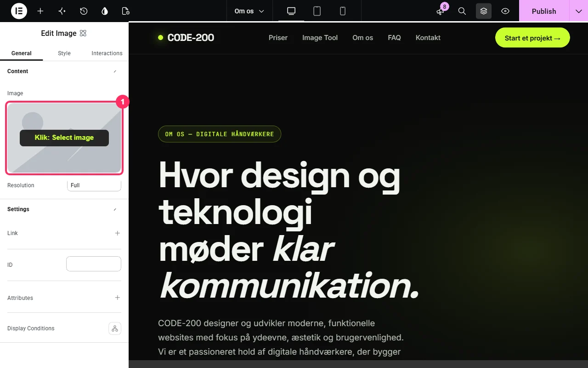Open the AI sparkle tool
This screenshot has height=368, width=588.
62,11
